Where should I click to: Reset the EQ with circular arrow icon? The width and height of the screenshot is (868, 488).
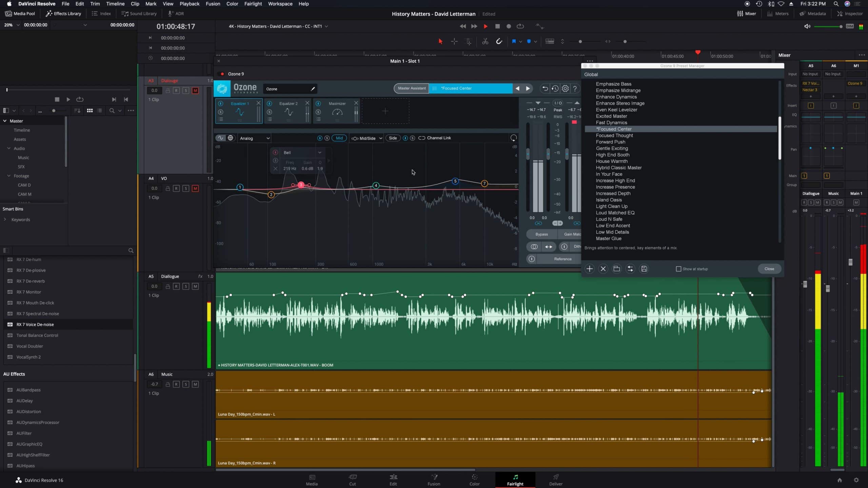(x=514, y=138)
